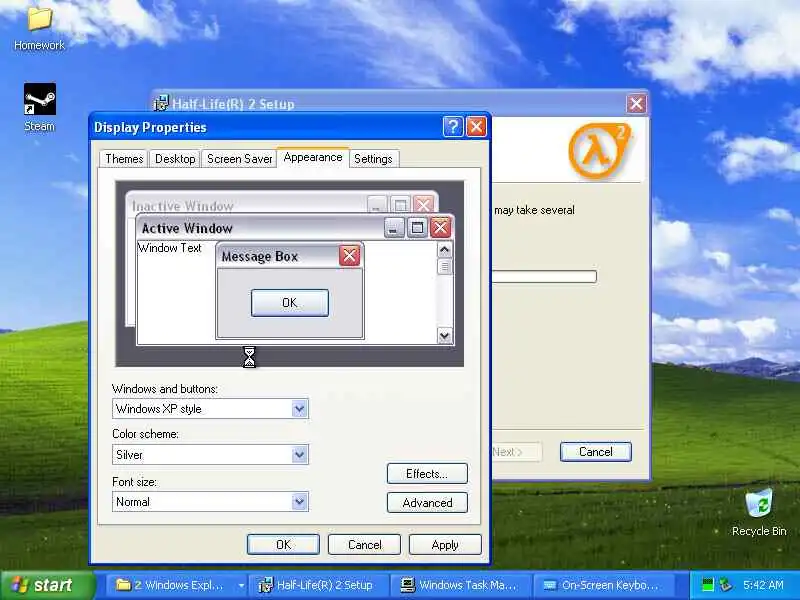800x600 pixels.
Task: Click the 'Font size:' label
Action: tap(135, 482)
